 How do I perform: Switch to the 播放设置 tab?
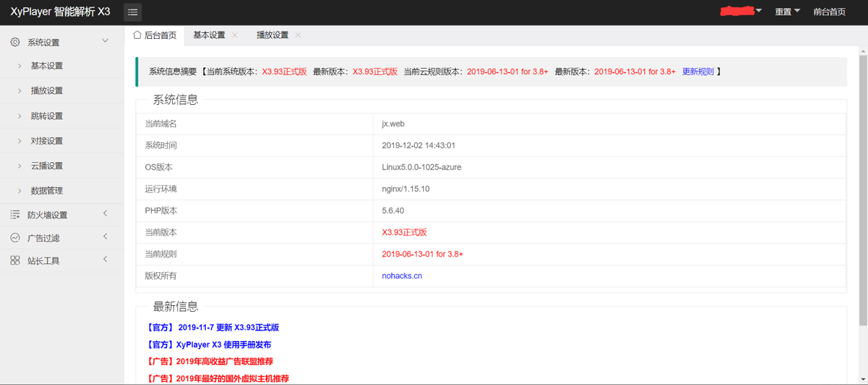point(273,35)
